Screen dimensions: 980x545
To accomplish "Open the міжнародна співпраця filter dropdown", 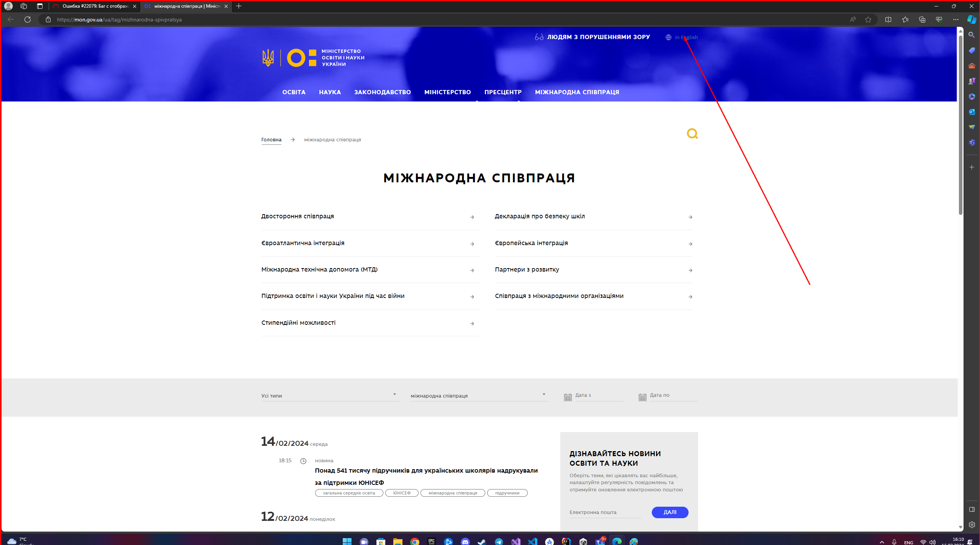I will coord(479,396).
